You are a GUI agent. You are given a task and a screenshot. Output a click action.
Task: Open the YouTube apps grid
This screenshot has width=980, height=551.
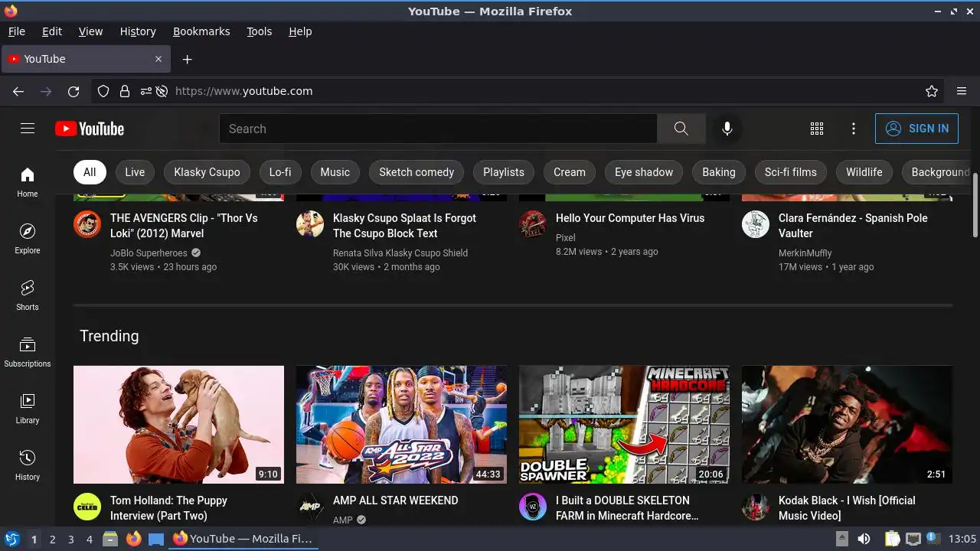click(x=817, y=129)
